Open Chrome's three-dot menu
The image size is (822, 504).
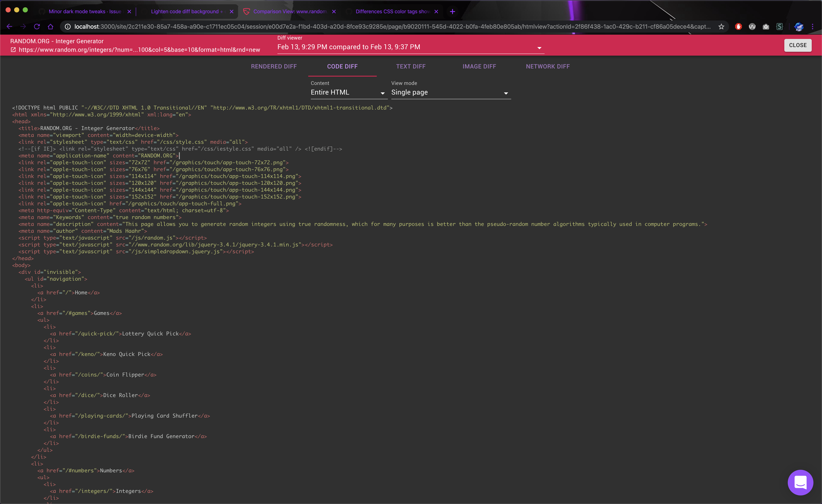(x=813, y=27)
